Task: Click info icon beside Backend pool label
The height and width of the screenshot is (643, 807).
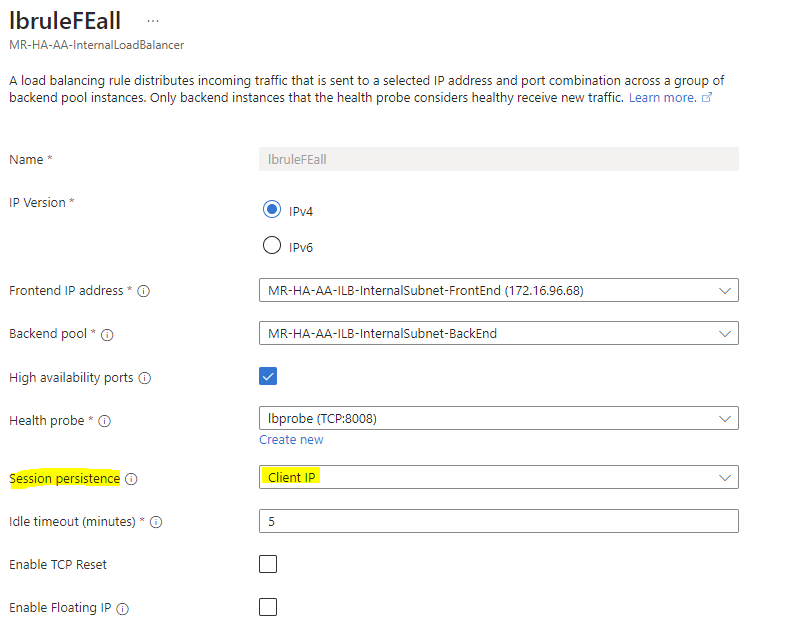Action: [x=107, y=335]
